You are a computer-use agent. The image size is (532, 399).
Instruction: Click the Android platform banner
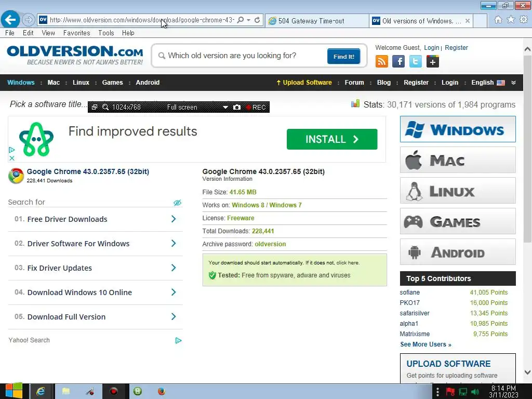coord(458,252)
